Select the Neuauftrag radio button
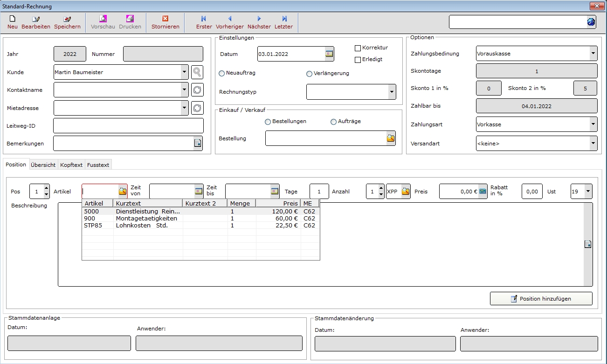 coord(222,74)
